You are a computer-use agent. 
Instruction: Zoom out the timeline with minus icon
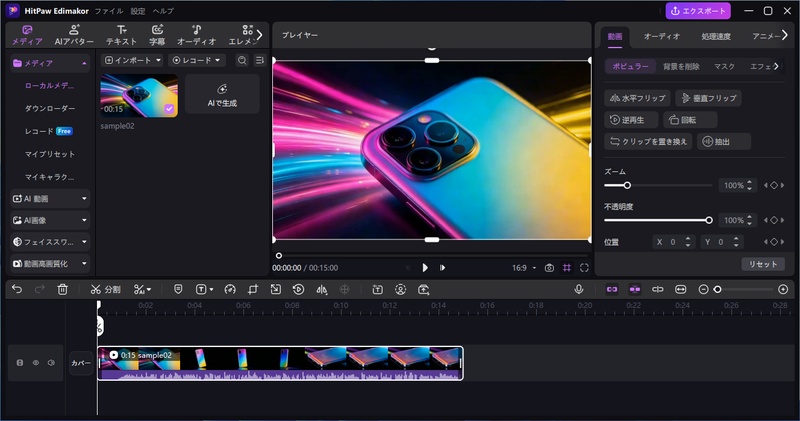[x=703, y=289]
